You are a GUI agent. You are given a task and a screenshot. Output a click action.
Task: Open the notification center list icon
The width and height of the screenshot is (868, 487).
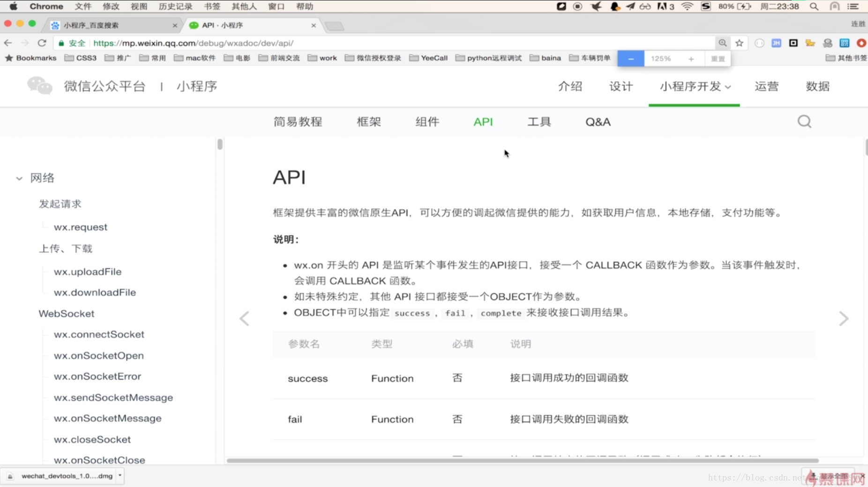(853, 7)
